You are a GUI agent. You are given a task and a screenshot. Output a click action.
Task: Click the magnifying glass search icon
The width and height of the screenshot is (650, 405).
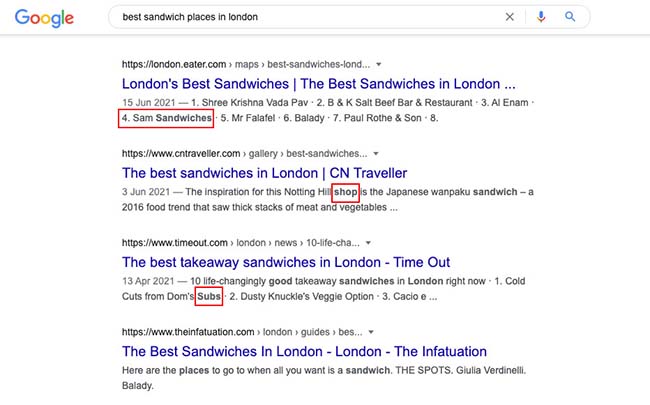tap(571, 17)
